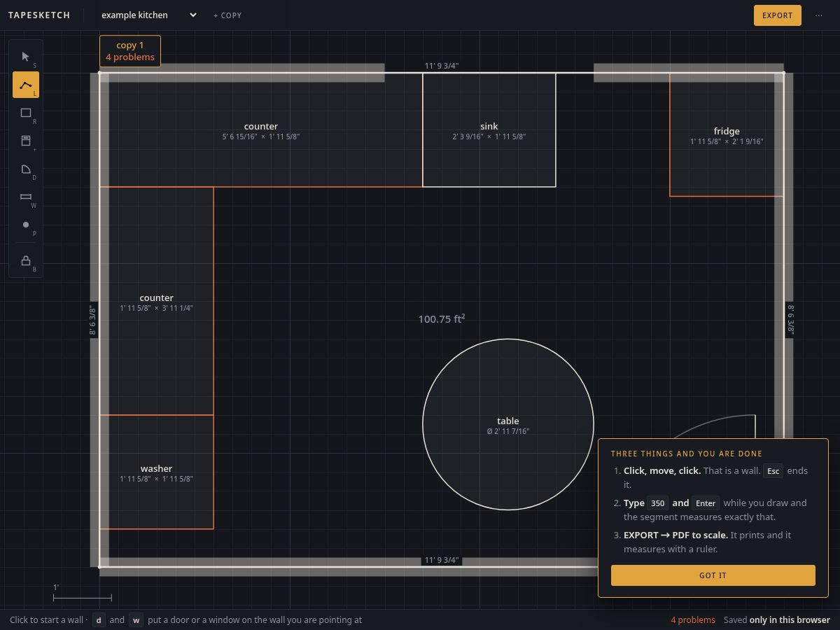Screen dimensions: 840x630
Task: Choose the point marker tool
Action: coord(26,225)
